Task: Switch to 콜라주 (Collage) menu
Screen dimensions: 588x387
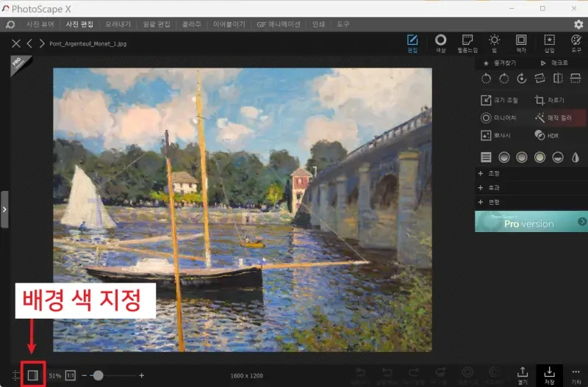Action: (192, 24)
